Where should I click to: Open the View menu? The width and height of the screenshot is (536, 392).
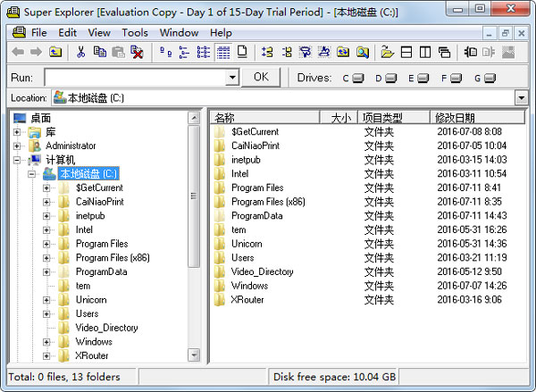(x=99, y=33)
